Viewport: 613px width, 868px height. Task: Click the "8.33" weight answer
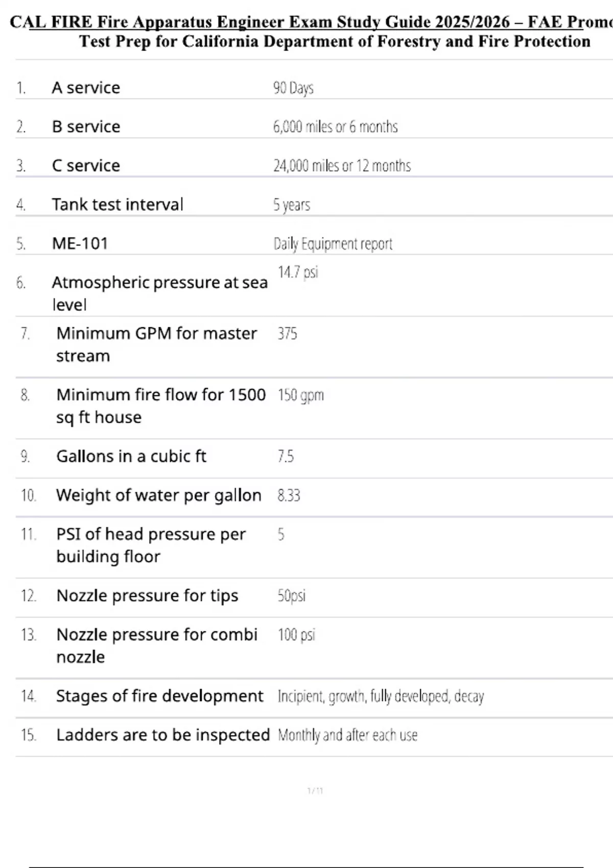(289, 495)
